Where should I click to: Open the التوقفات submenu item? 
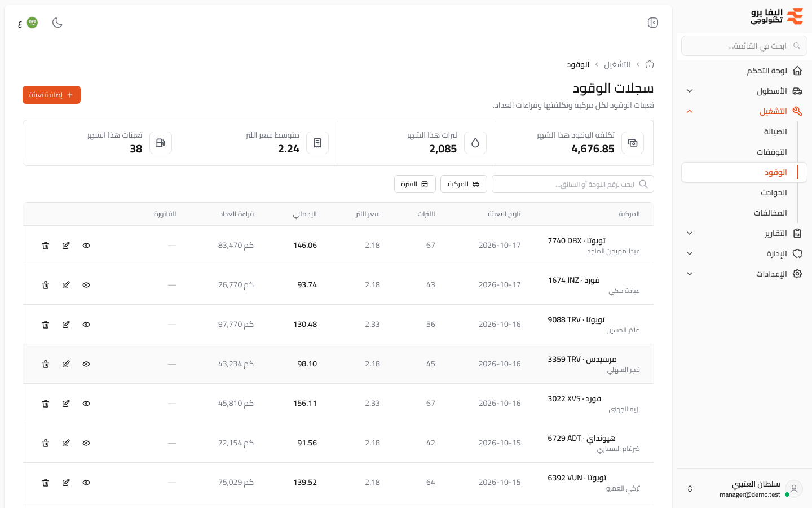click(x=744, y=152)
